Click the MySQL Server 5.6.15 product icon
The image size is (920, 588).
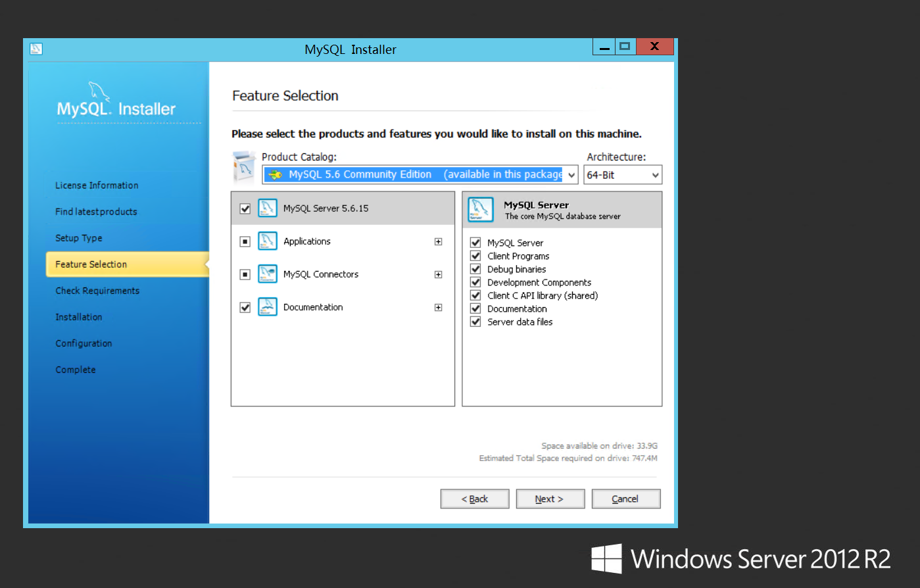[268, 208]
